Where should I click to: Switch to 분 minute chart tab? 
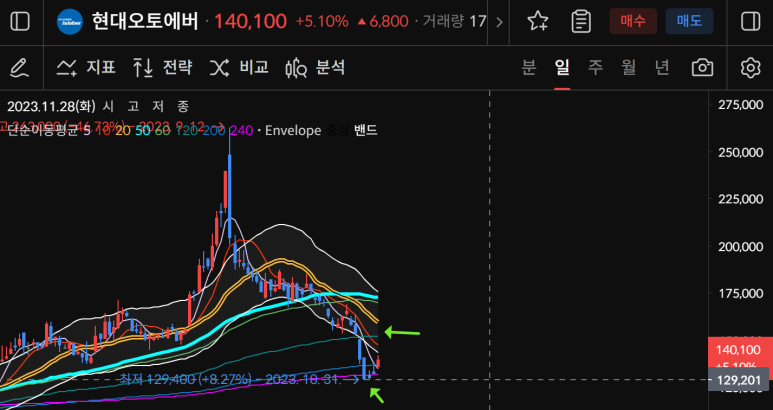pos(528,68)
